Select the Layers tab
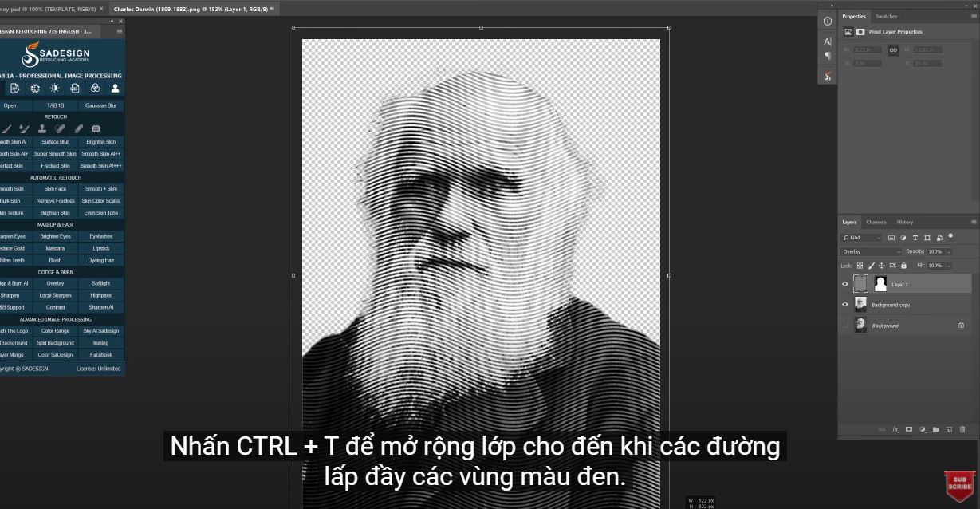 point(849,222)
